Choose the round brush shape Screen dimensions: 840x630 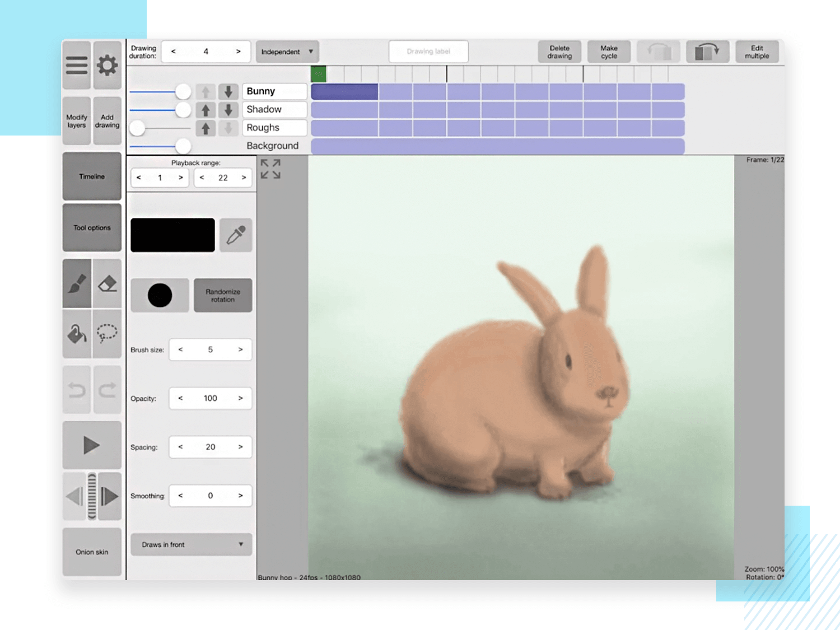pyautogui.click(x=160, y=295)
